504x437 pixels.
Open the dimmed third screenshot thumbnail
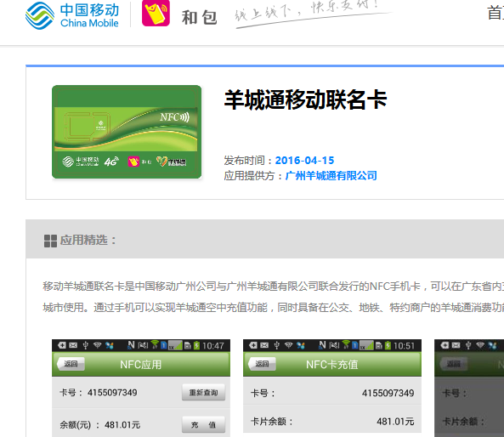click(x=469, y=388)
